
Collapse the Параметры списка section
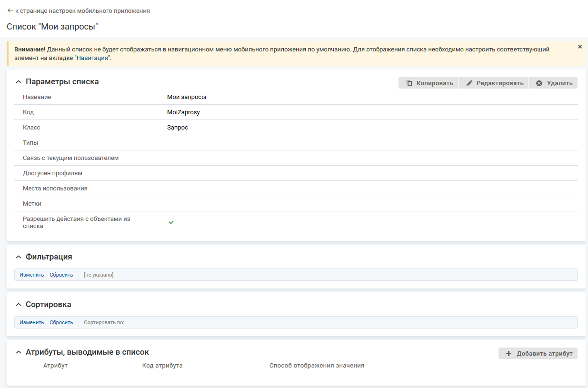[19, 82]
